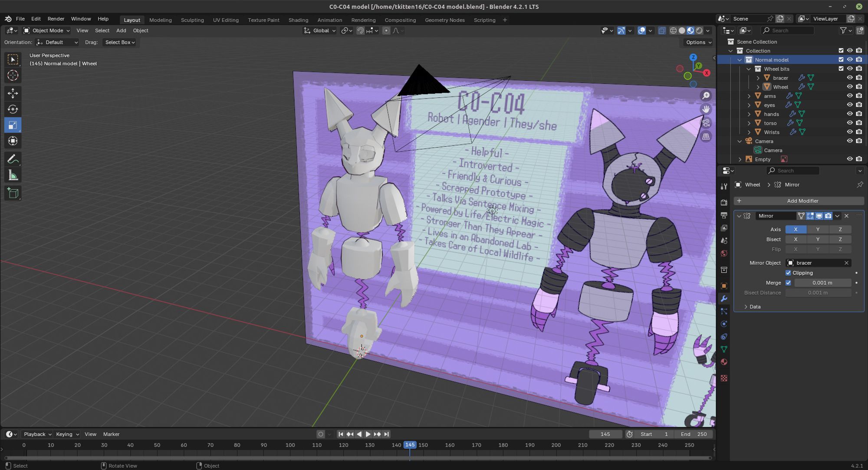The image size is (868, 470).
Task: Remove the Mirror modifier
Action: pos(846,216)
